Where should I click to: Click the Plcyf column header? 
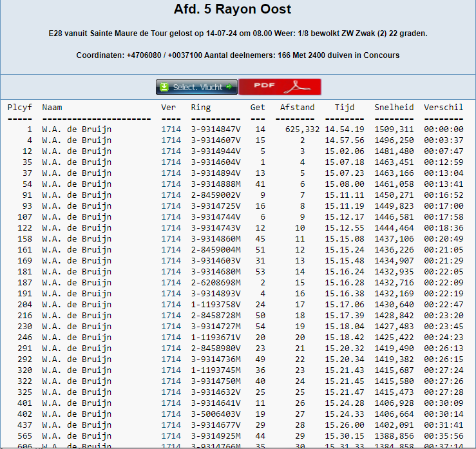coord(20,108)
